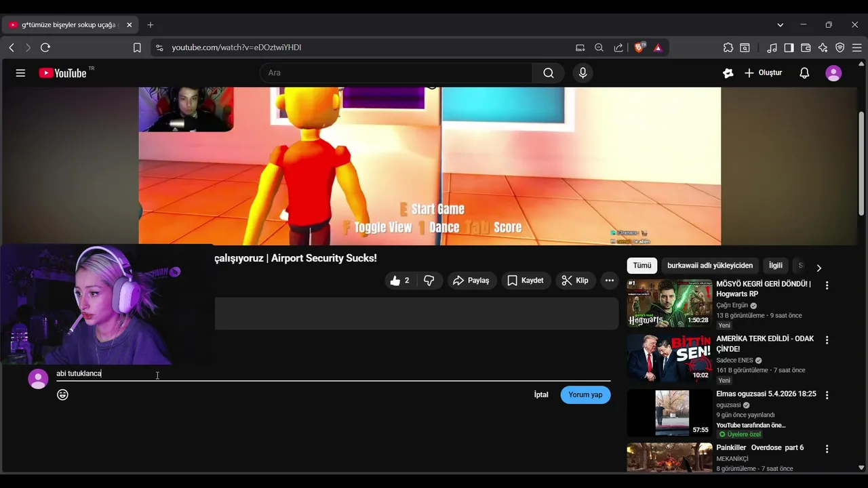Create a clip with Klip button
Screen dimensions: 868x488
point(575,281)
